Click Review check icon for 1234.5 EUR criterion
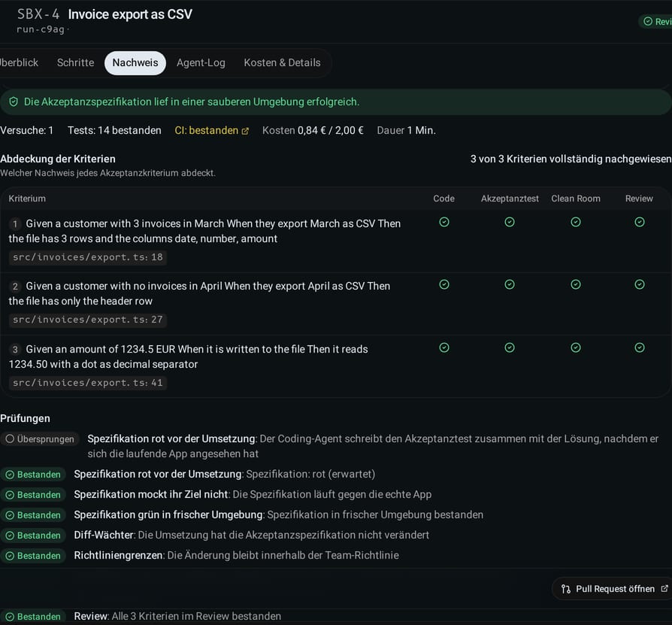 click(640, 347)
